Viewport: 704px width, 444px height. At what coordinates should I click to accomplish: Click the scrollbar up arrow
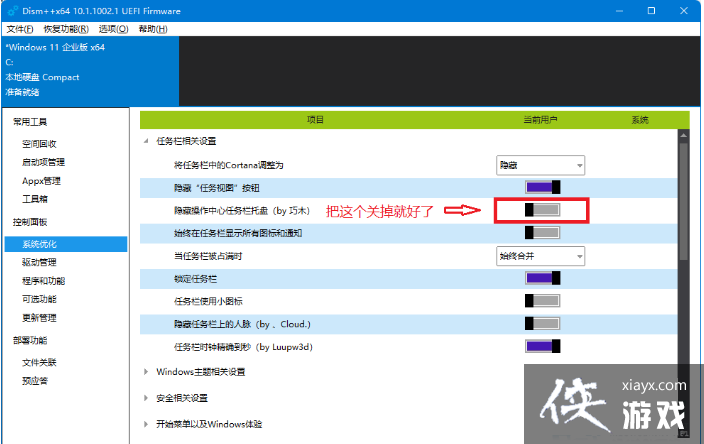click(x=684, y=135)
